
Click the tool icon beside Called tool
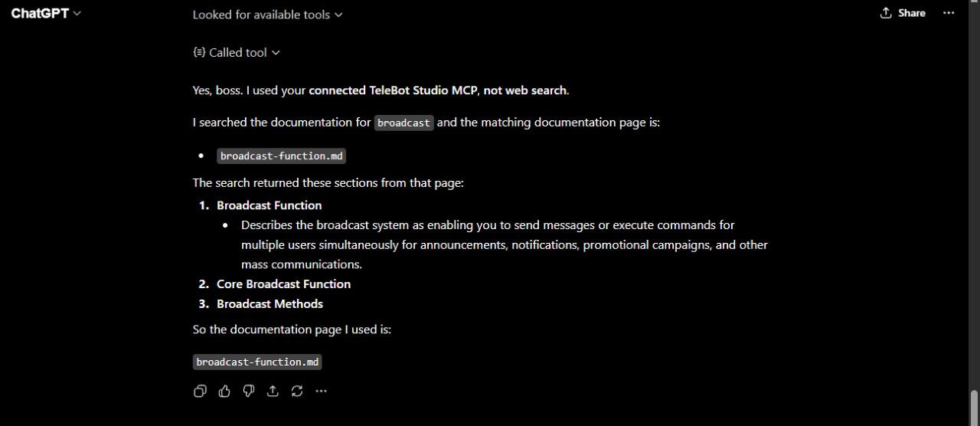[x=199, y=52]
